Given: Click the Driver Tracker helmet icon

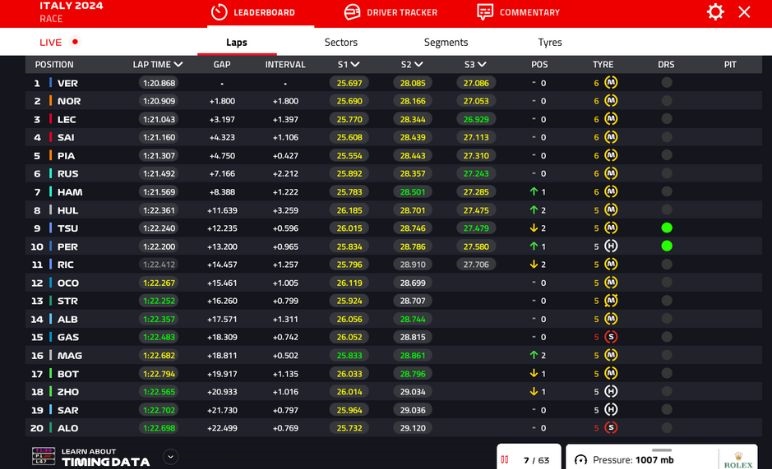Looking at the screenshot, I should click(x=352, y=12).
